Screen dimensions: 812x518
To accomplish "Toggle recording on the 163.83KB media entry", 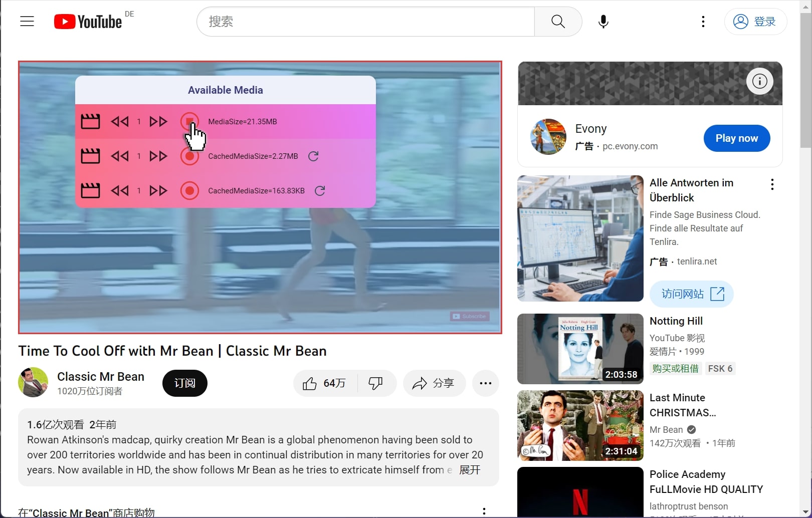I will point(190,190).
